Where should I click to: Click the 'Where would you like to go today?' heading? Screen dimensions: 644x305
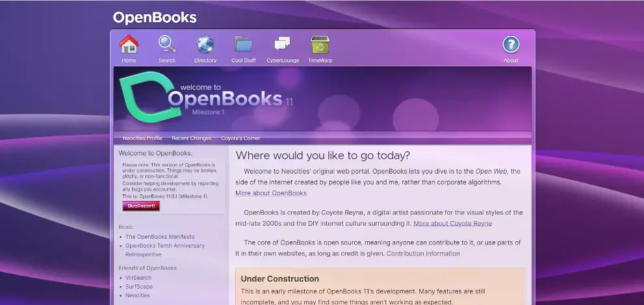tap(323, 155)
